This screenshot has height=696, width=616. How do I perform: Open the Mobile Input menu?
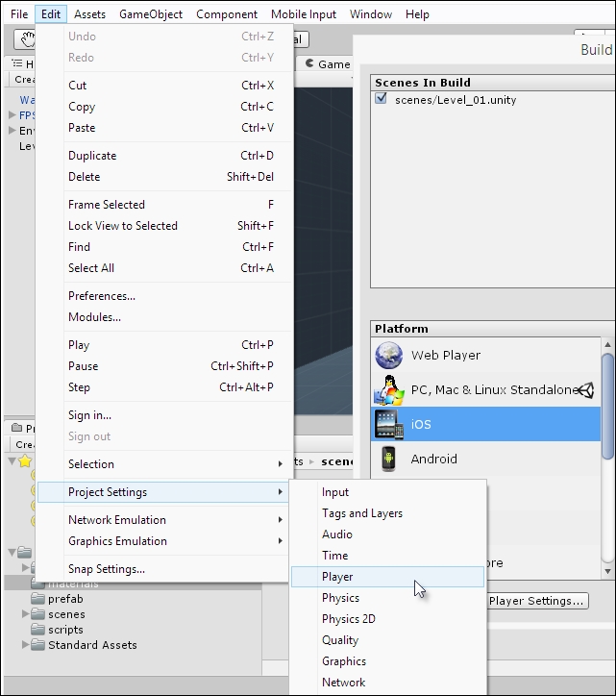(x=304, y=14)
